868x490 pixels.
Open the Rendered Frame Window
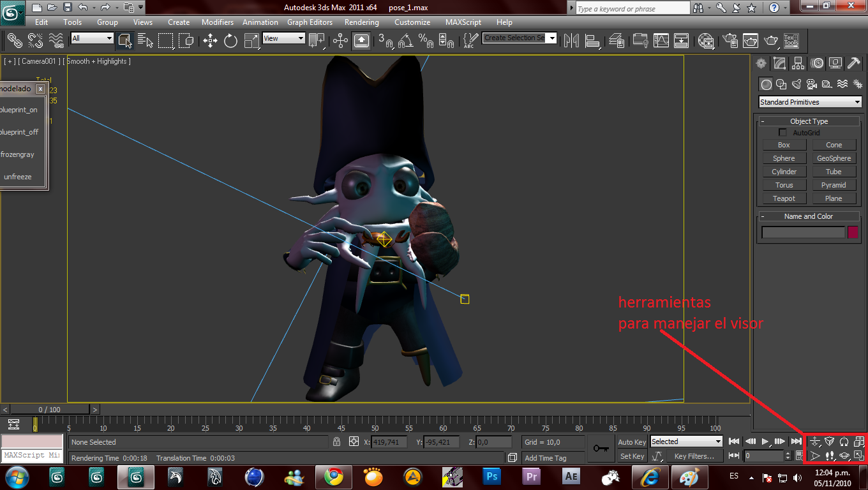pos(751,41)
